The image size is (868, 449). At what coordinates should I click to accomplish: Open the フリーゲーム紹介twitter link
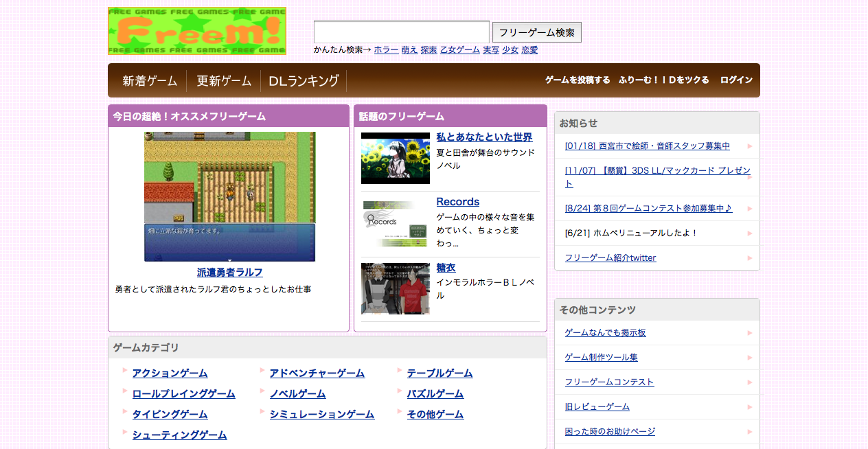(610, 258)
